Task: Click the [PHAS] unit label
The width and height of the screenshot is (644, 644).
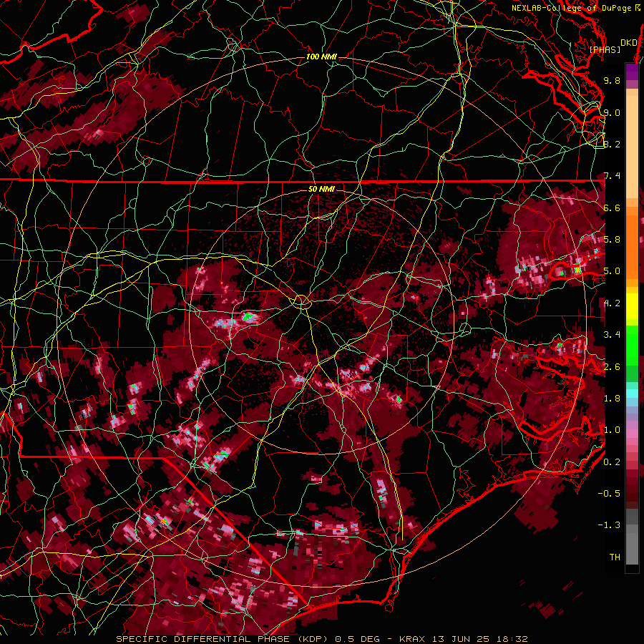Action: click(x=605, y=49)
